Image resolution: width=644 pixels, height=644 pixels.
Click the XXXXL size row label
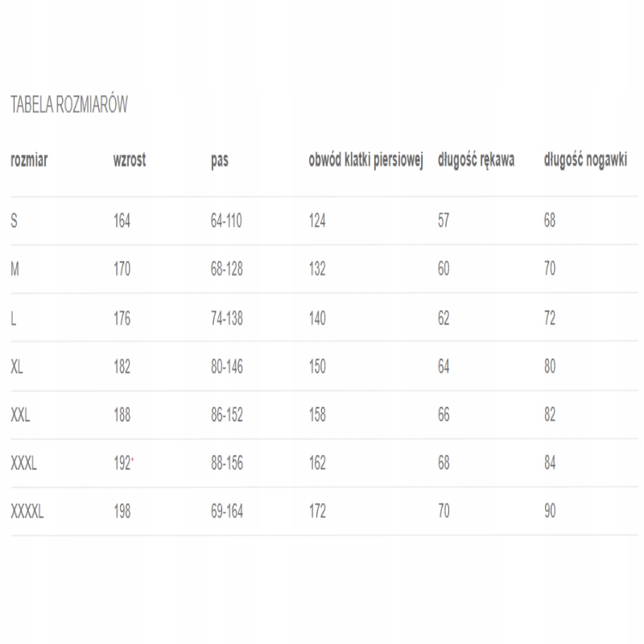pos(27,511)
